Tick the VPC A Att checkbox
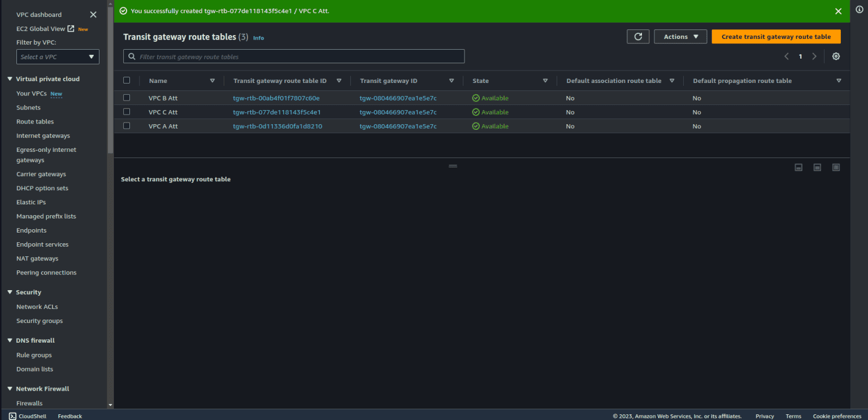The width and height of the screenshot is (868, 420). (x=127, y=126)
